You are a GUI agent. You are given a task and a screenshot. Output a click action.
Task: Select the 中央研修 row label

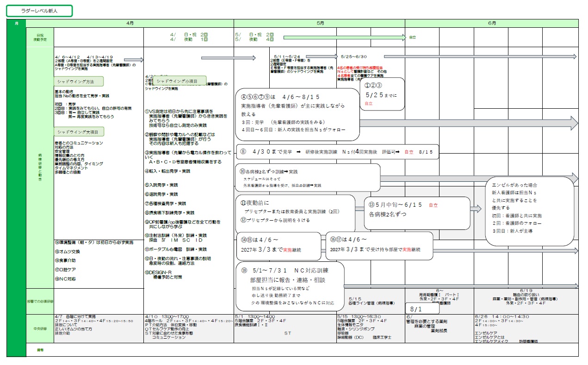click(40, 329)
